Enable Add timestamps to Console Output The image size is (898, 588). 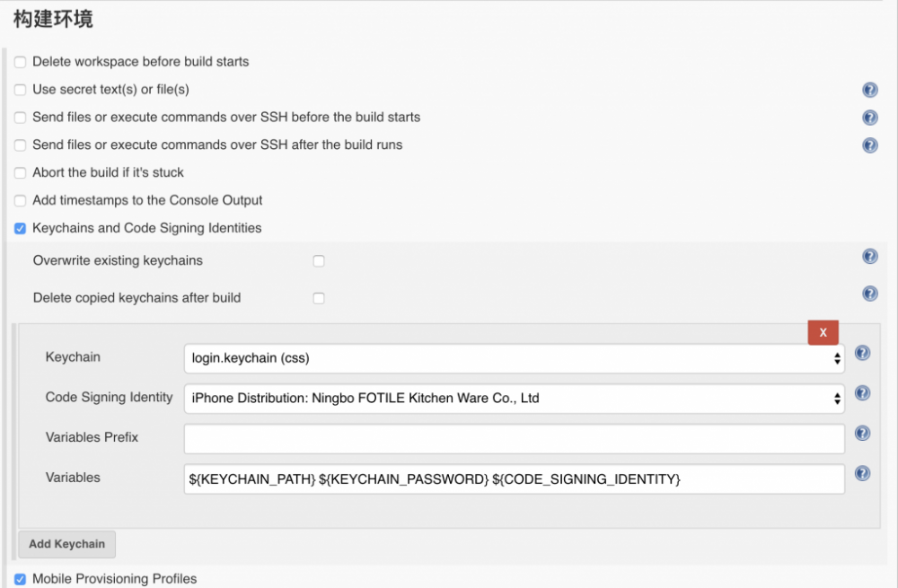click(x=21, y=201)
